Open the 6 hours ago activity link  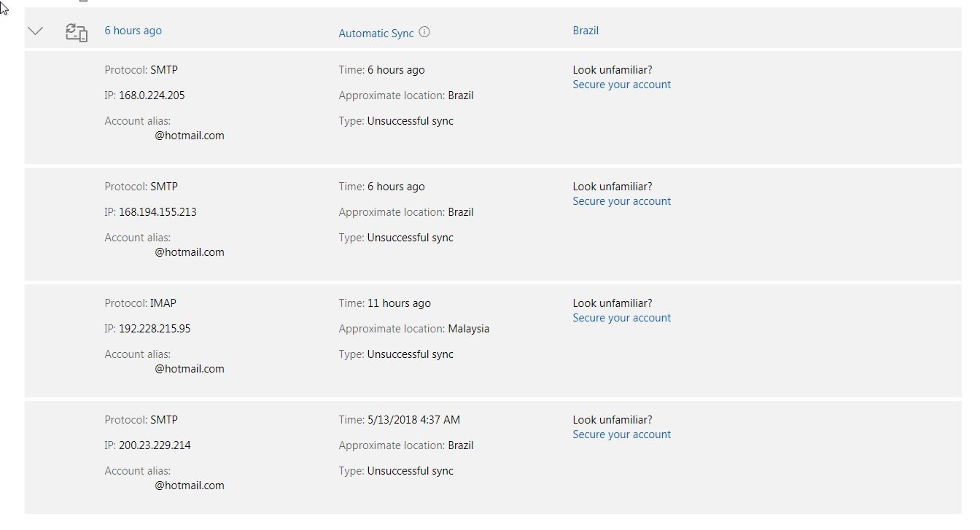[133, 31]
